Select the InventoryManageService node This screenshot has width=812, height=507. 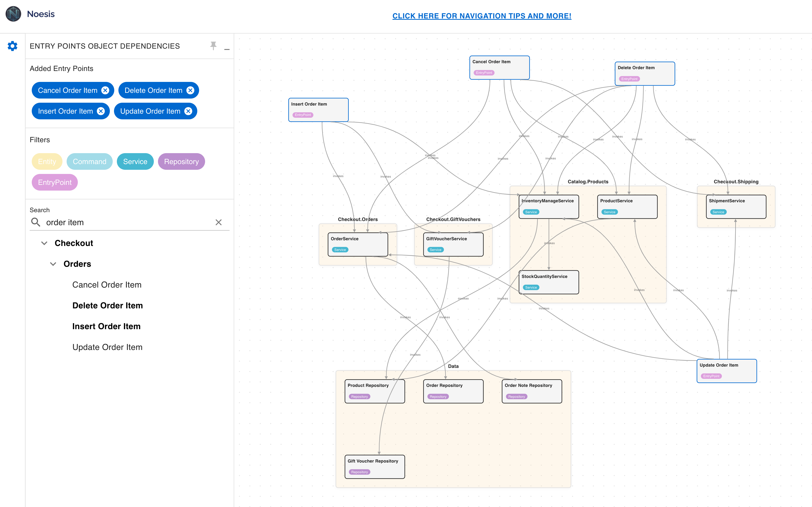click(x=548, y=206)
